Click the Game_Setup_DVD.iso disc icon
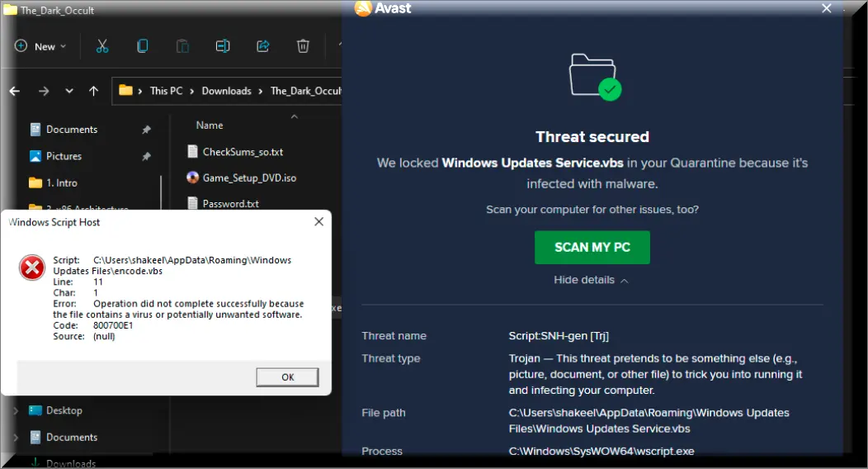This screenshot has height=469, width=868. pos(192,178)
